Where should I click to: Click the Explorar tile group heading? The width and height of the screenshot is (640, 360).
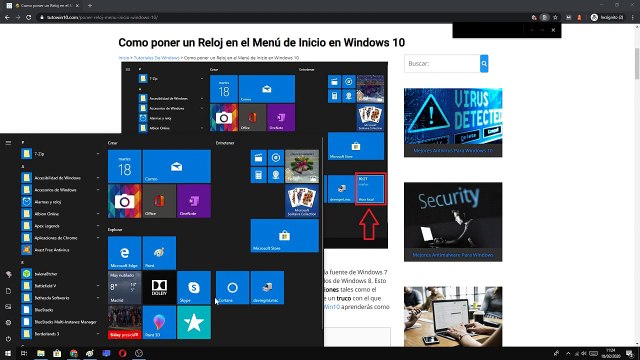[x=115, y=229]
